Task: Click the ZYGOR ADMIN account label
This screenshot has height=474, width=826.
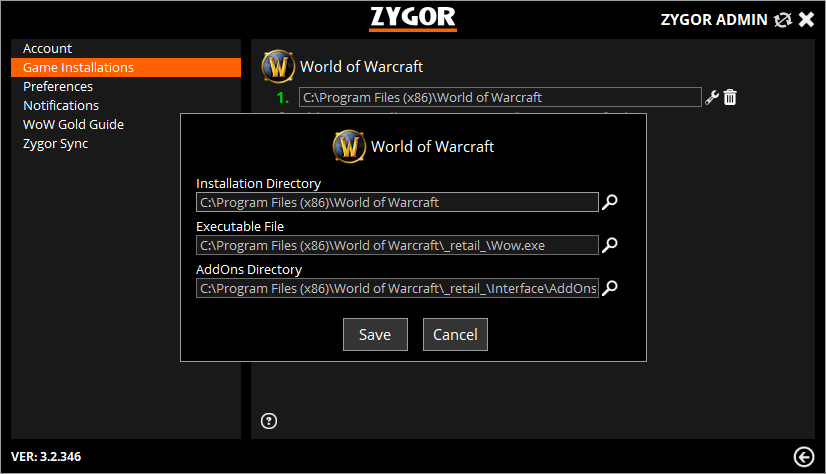Action: [x=714, y=20]
